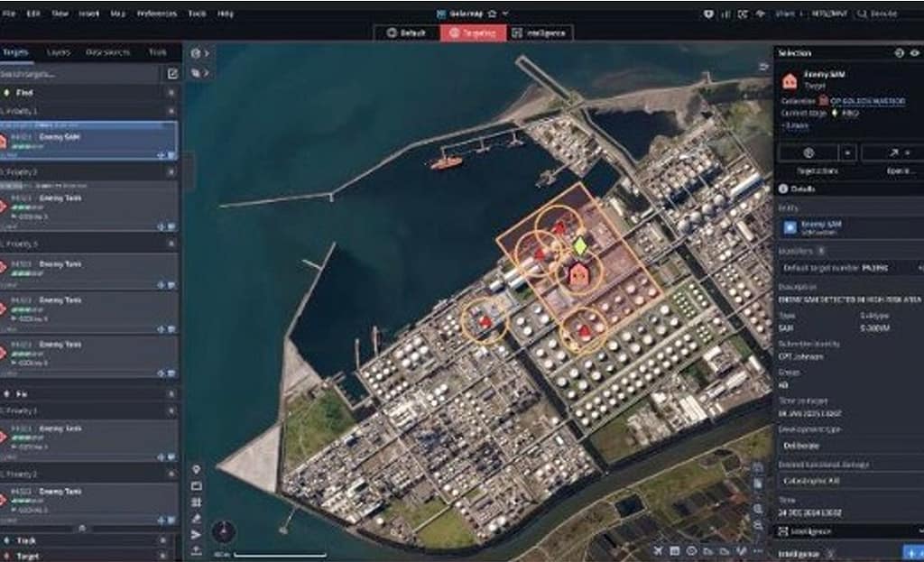Image resolution: width=924 pixels, height=562 pixels.
Task: Open the Preferences menu
Action: coord(156,14)
